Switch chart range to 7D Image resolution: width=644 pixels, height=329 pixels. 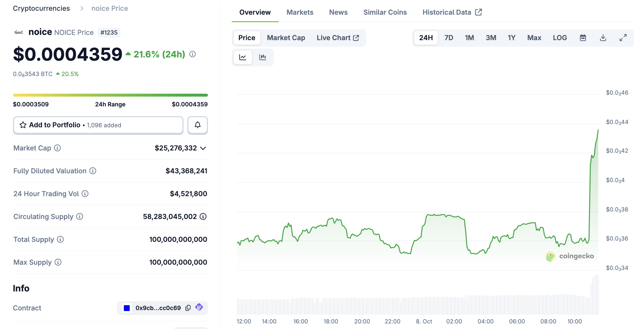(x=448, y=38)
